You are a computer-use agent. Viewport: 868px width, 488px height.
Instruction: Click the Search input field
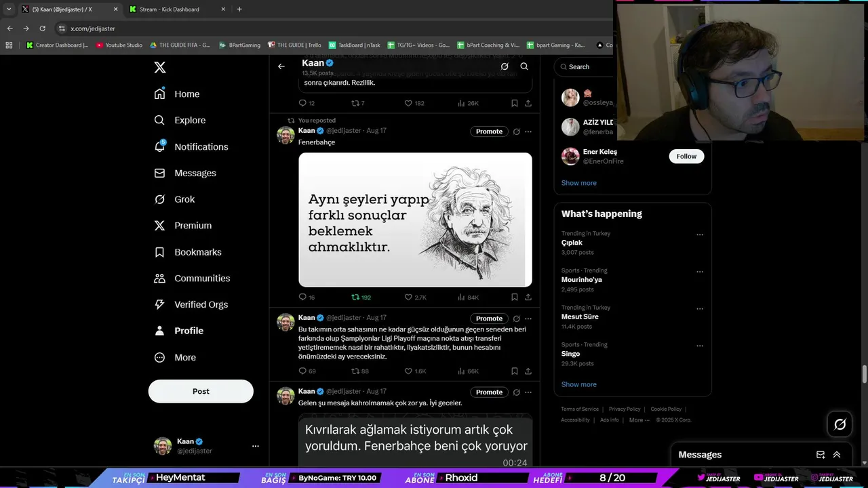[x=585, y=66]
